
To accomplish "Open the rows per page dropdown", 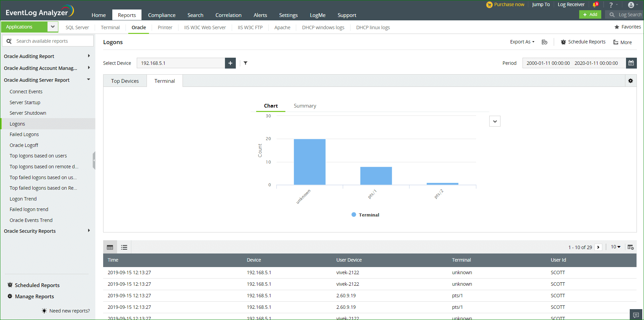I will 615,247.
